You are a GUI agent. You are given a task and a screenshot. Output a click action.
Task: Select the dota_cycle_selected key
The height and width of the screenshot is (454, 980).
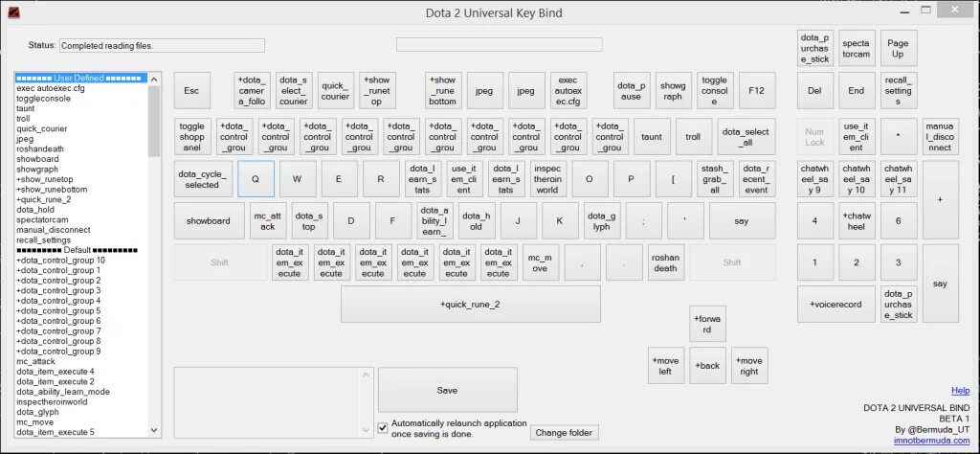(x=203, y=179)
